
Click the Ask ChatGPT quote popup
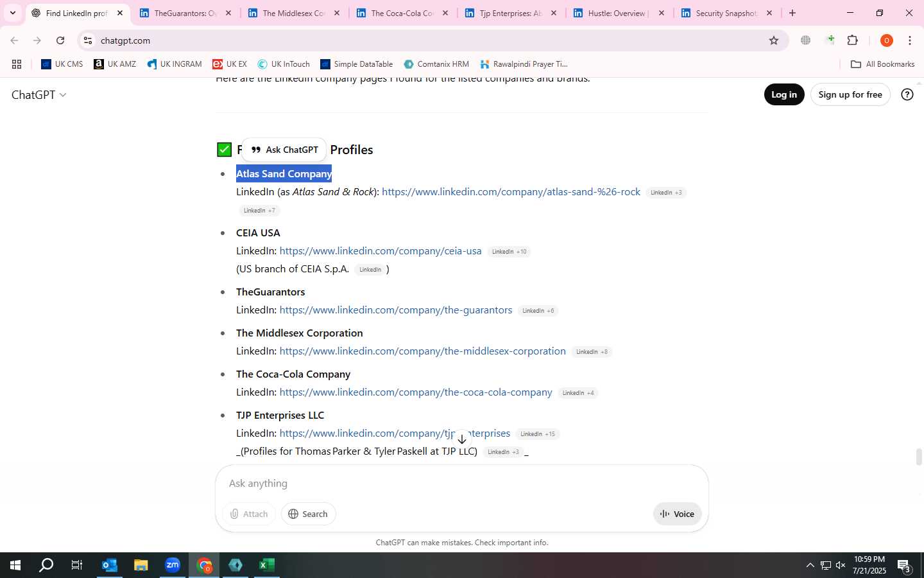284,150
